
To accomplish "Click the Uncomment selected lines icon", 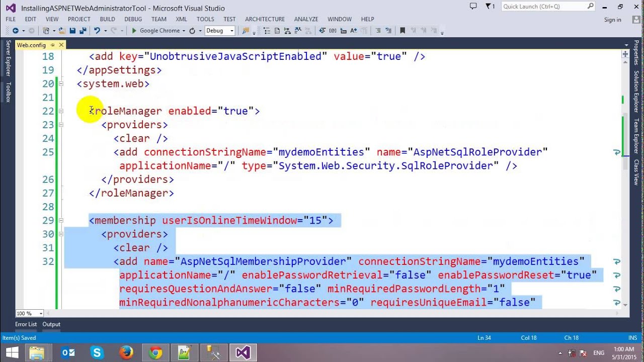I will click(x=388, y=31).
